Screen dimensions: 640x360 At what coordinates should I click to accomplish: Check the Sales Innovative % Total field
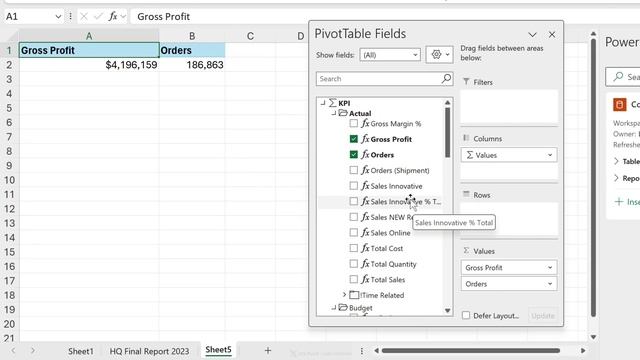coord(353,201)
